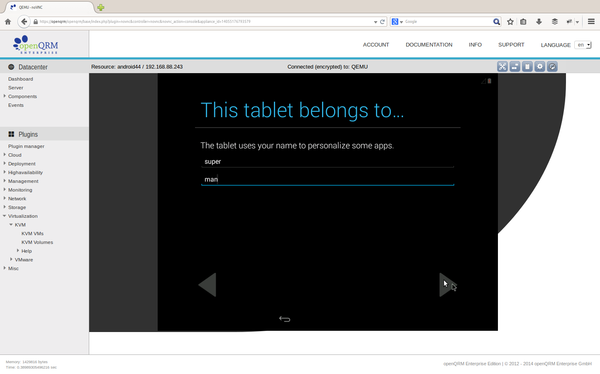Tap the Android next arrow
The width and height of the screenshot is (600, 374).
(x=448, y=285)
